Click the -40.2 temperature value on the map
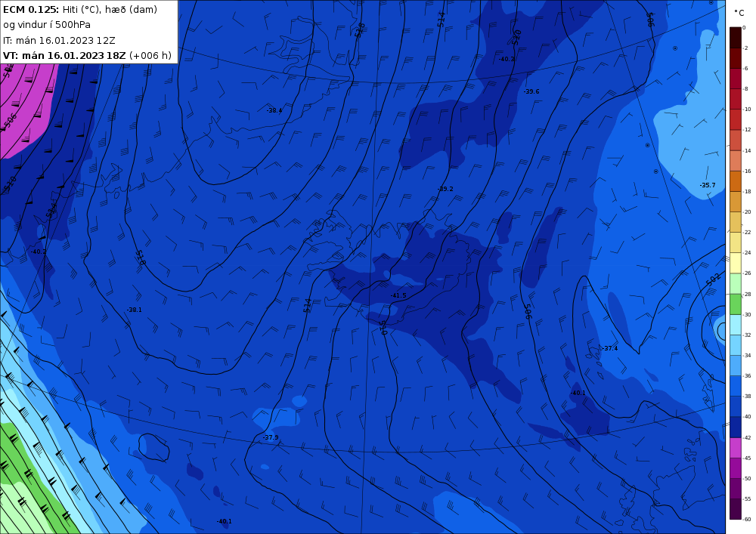The image size is (756, 534). (x=39, y=252)
